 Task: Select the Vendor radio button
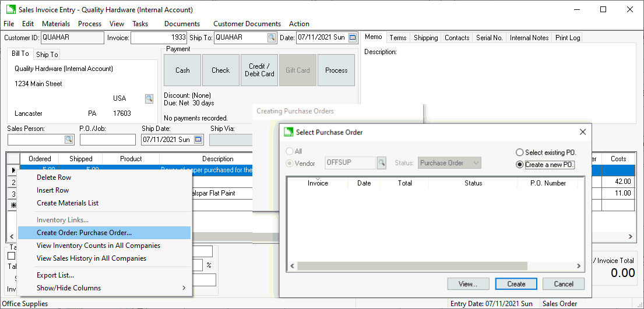pos(289,164)
